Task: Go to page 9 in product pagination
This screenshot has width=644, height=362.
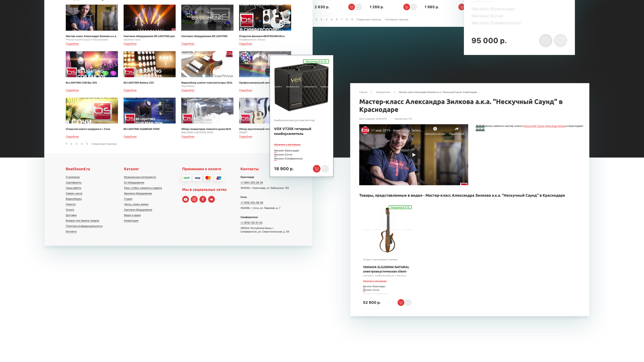Action: [352, 19]
